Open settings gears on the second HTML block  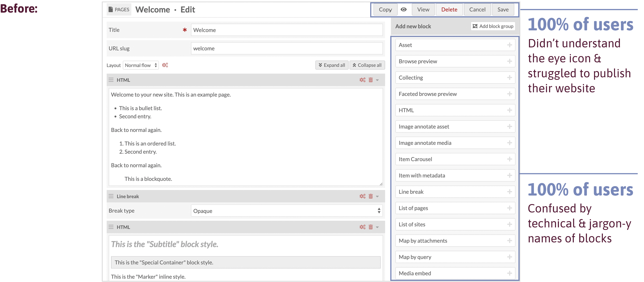362,227
